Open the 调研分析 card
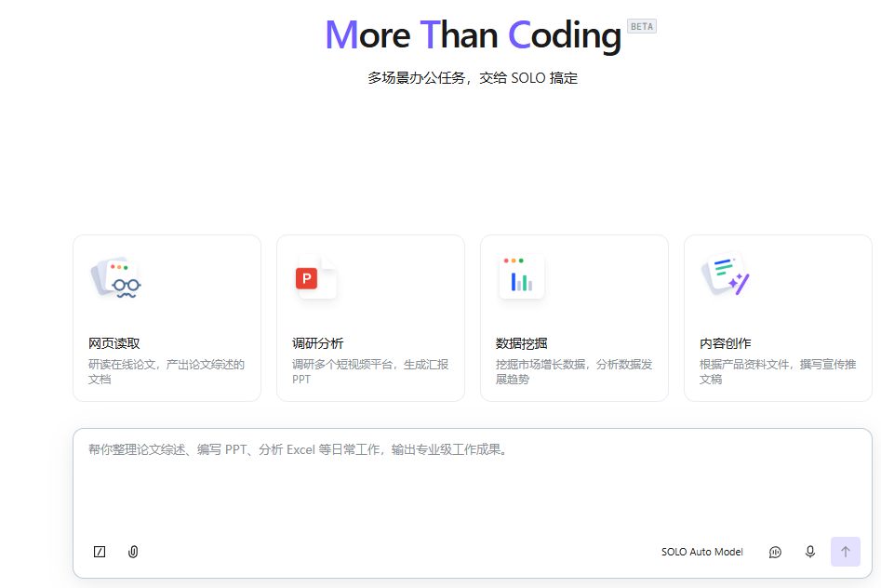 (x=370, y=318)
